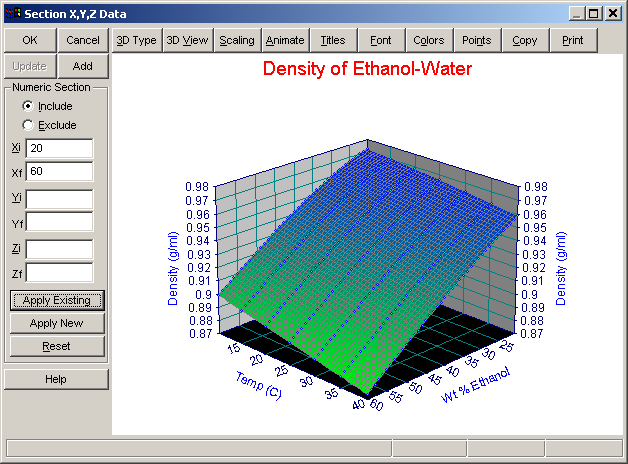Click the Print button
Viewport: 628px width, 464px height.
click(573, 40)
